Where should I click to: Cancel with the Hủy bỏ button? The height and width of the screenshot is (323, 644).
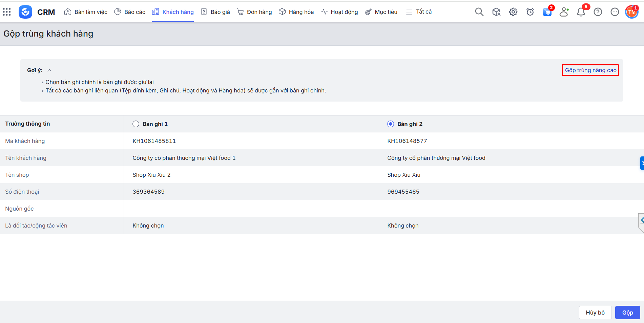coord(595,313)
